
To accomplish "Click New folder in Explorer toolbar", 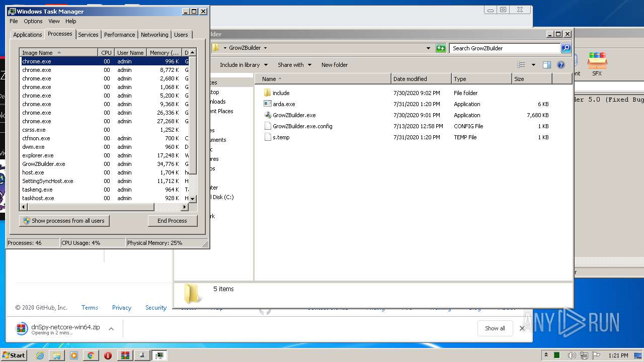I will coord(335,65).
